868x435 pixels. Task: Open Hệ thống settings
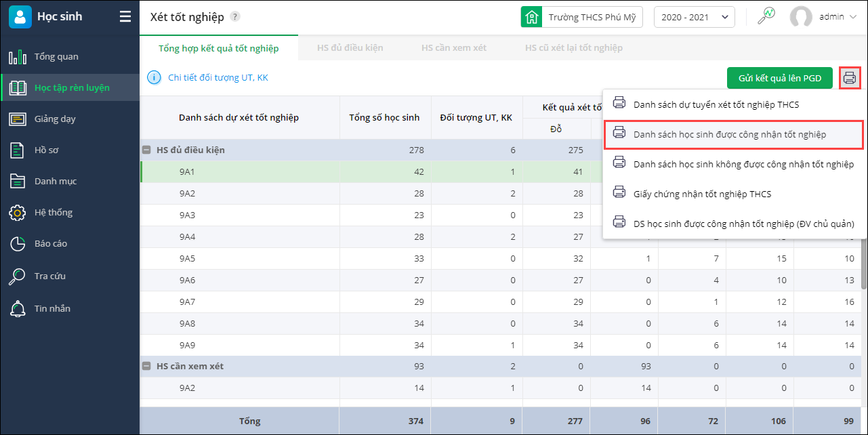pyautogui.click(x=53, y=212)
